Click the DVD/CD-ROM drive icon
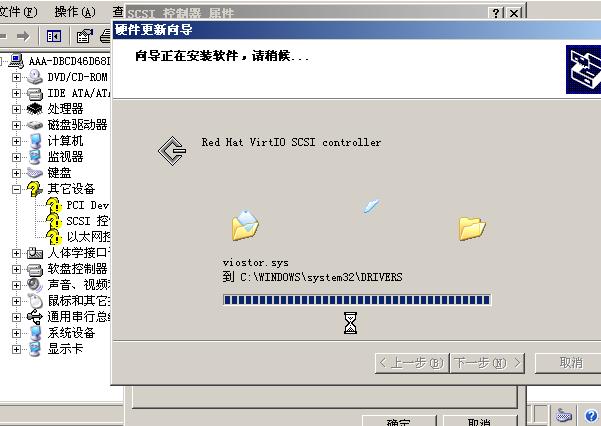The image size is (601, 426). 35,77
